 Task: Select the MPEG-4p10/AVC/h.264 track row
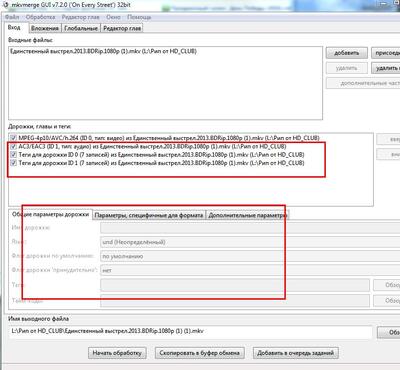169,138
